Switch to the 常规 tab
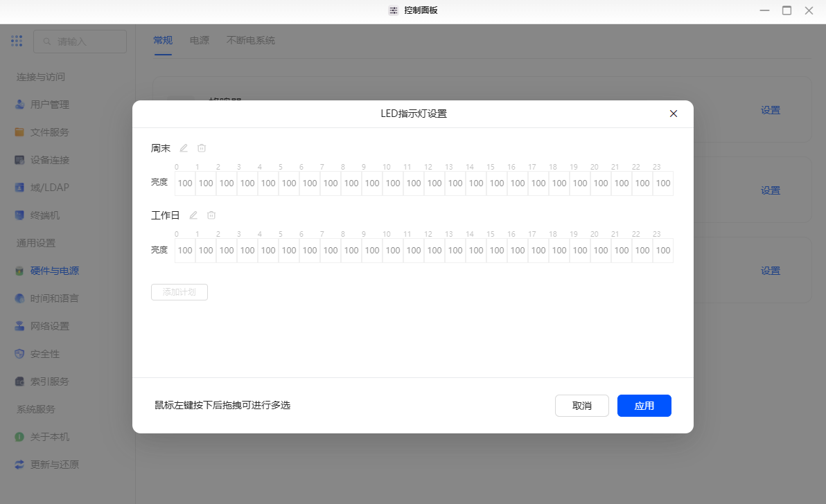 pos(163,41)
